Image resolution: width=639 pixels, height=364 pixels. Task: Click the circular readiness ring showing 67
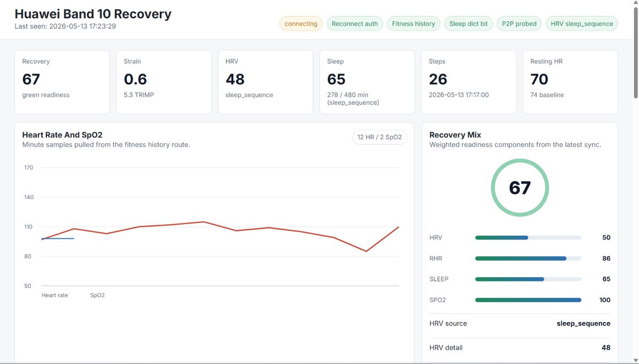[x=520, y=187]
